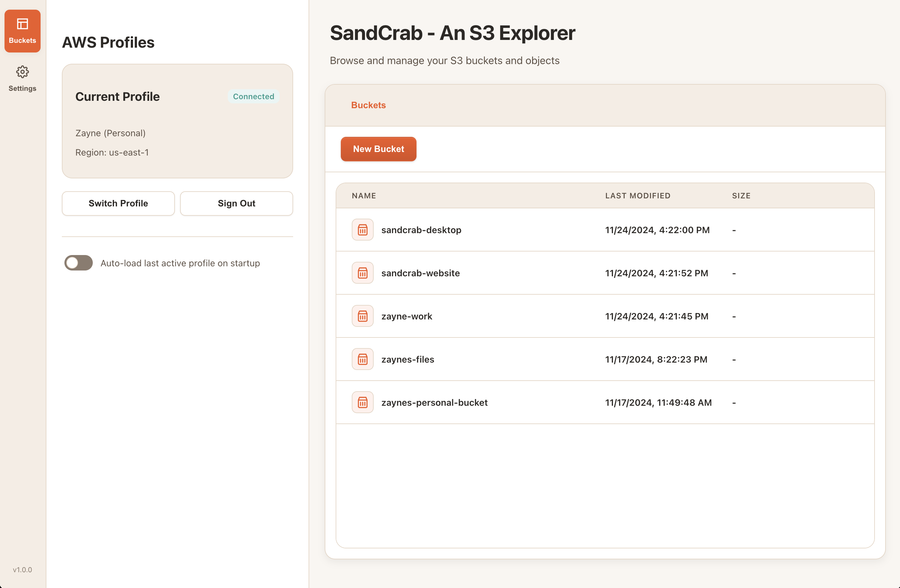Image resolution: width=900 pixels, height=588 pixels.
Task: Click the Connected status badge
Action: (x=254, y=96)
